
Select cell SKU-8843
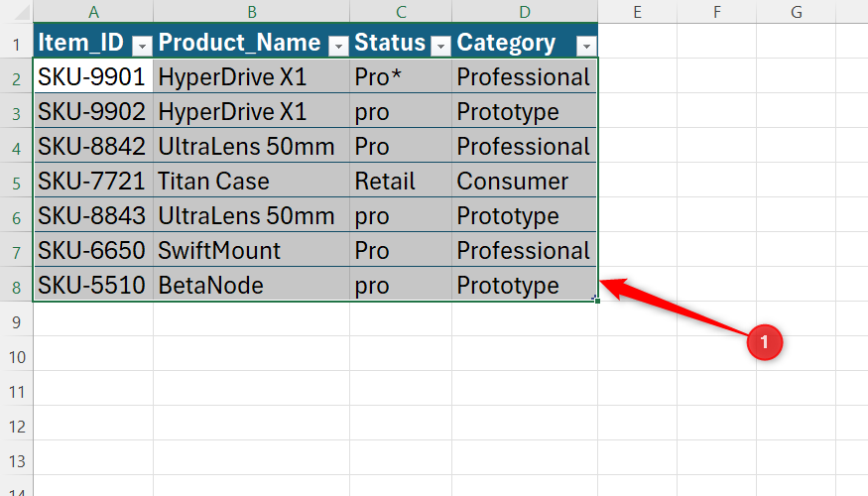93,215
